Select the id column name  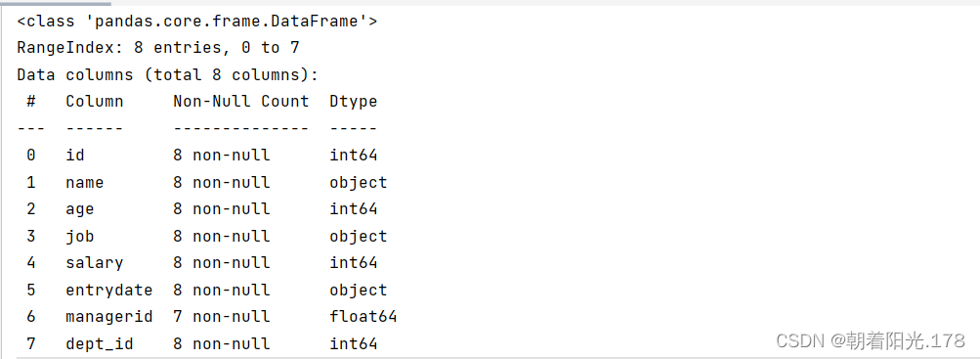75,156
